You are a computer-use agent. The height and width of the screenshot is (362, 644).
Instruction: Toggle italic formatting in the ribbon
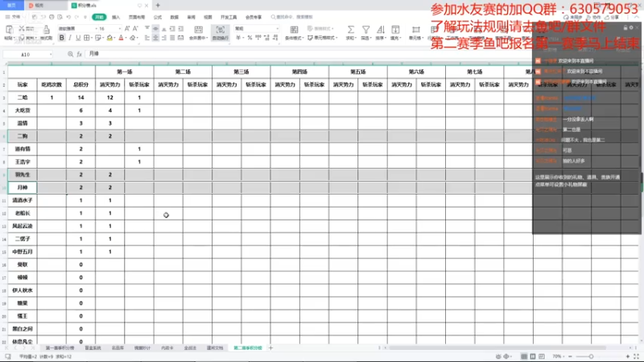[70, 38]
